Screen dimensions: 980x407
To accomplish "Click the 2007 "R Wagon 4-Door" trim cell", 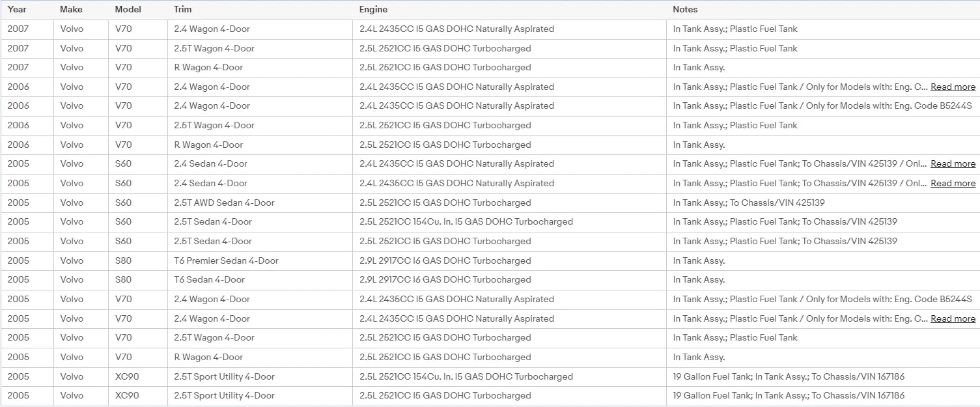I will (260, 68).
